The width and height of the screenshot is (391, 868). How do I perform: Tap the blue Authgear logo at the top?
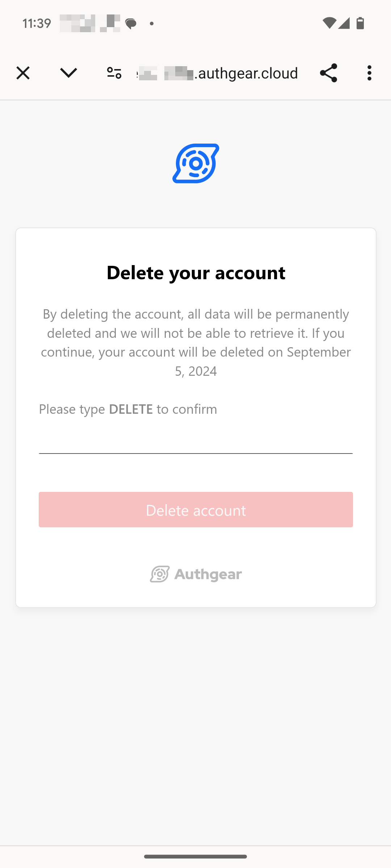pyautogui.click(x=196, y=163)
